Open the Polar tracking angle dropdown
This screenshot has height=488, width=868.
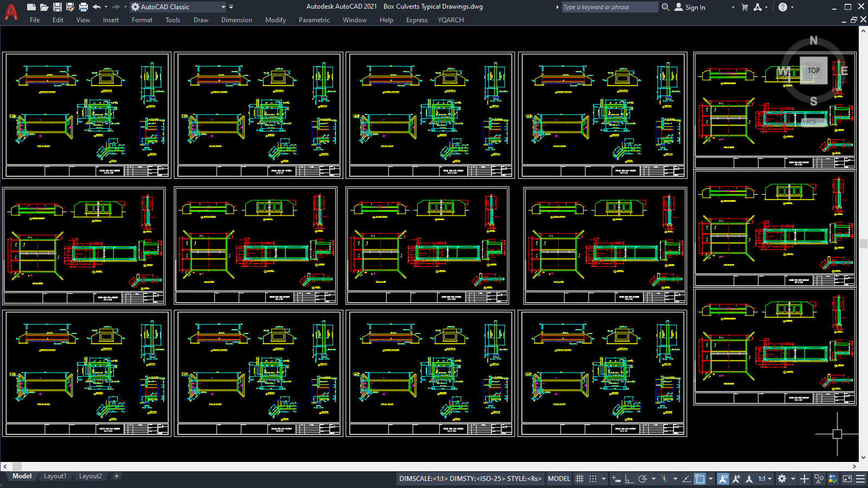(654, 479)
